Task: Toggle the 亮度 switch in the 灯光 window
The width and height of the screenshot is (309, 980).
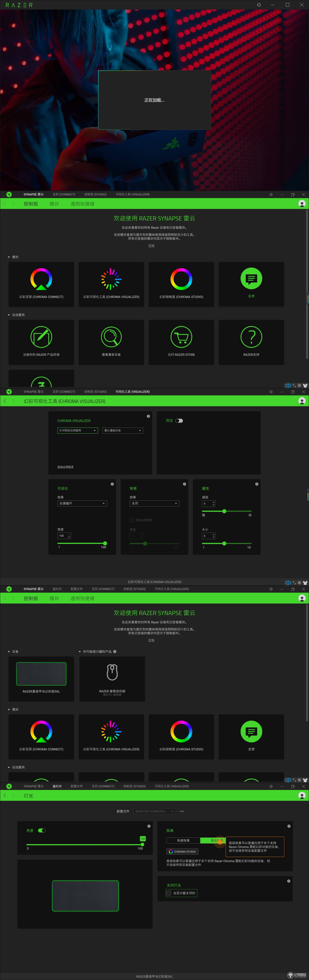Action: tap(42, 831)
